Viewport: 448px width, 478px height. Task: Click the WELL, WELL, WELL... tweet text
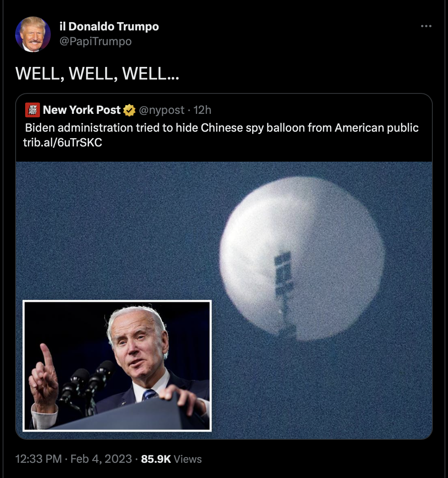(x=97, y=73)
